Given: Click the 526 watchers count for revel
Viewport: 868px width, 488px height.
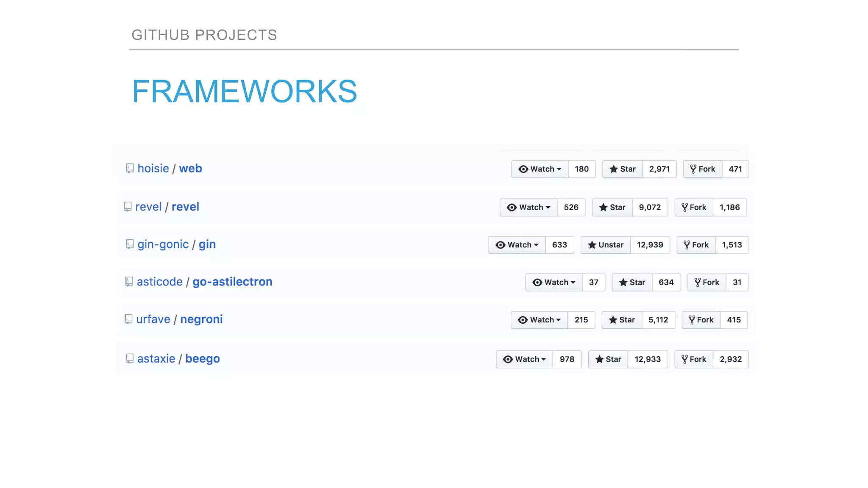Looking at the screenshot, I should [571, 208].
